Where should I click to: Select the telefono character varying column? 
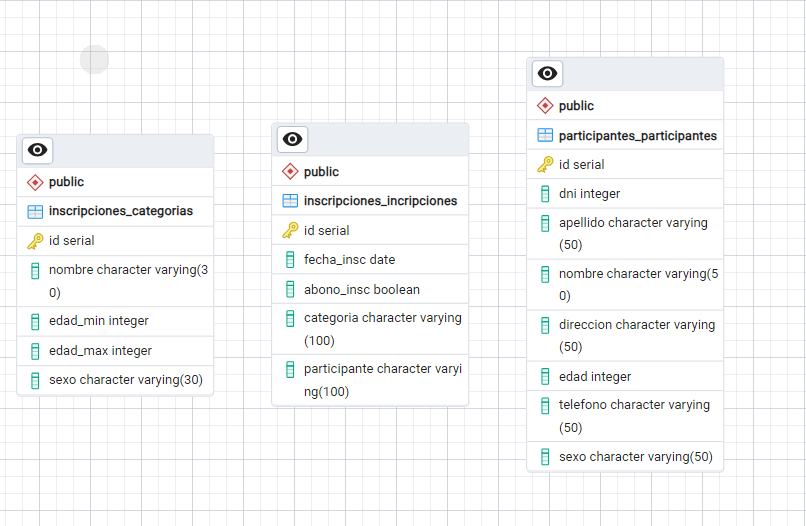pyautogui.click(x=634, y=405)
